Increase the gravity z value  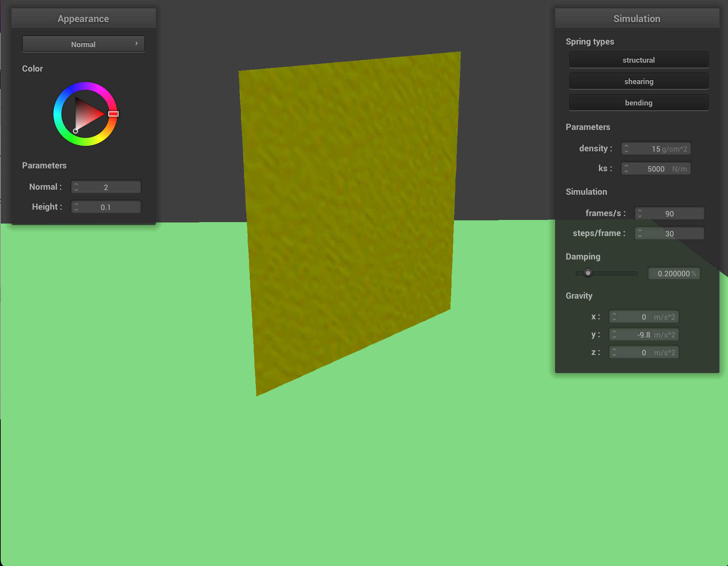coord(614,350)
